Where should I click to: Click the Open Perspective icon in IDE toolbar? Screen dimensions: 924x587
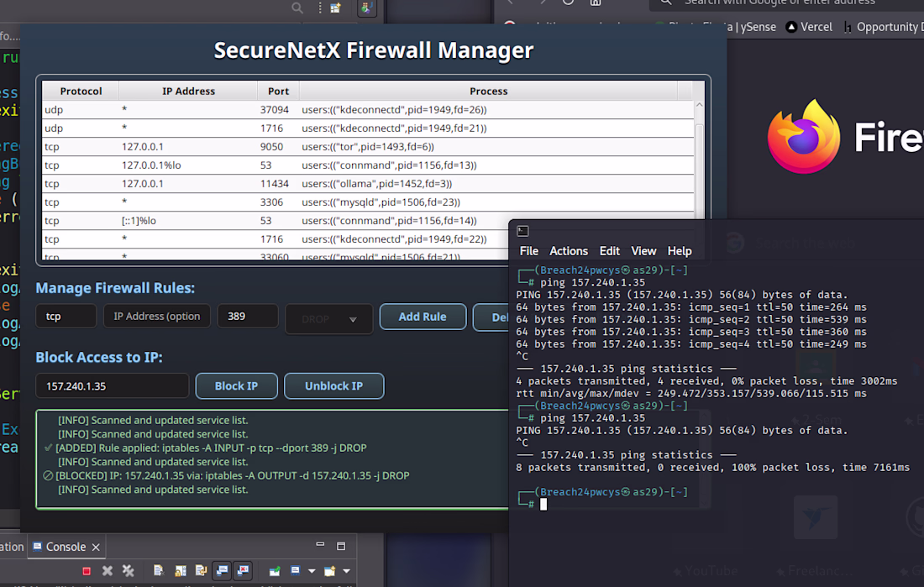(x=335, y=8)
